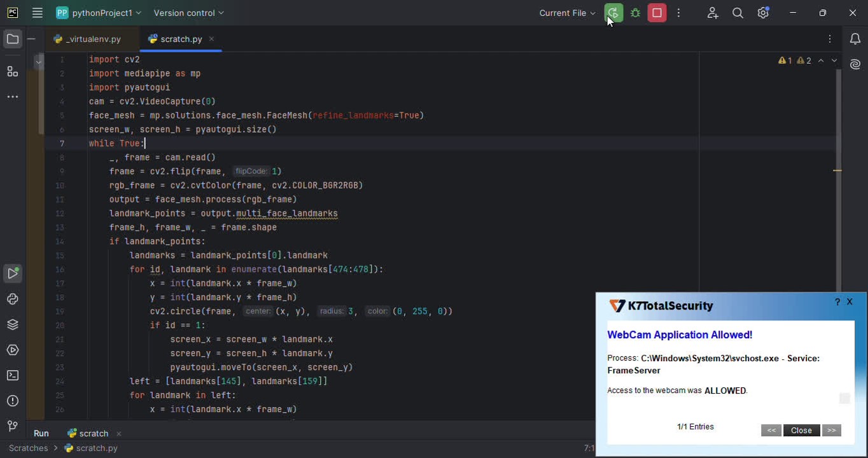Open the Terminal tool window
Image resolution: width=868 pixels, height=458 pixels.
[x=13, y=376]
